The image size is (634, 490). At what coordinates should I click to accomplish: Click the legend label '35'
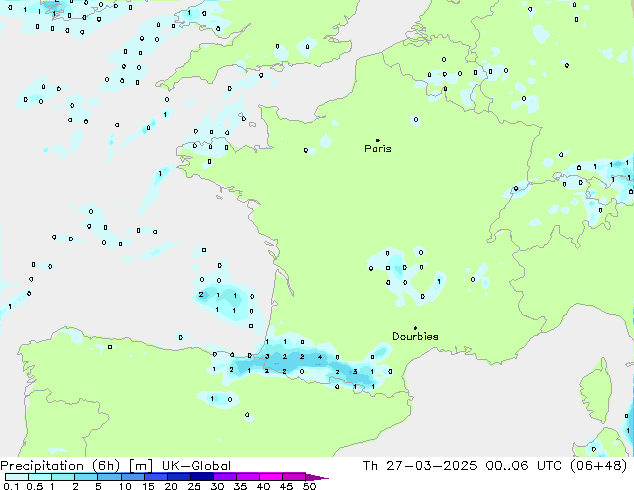240,486
